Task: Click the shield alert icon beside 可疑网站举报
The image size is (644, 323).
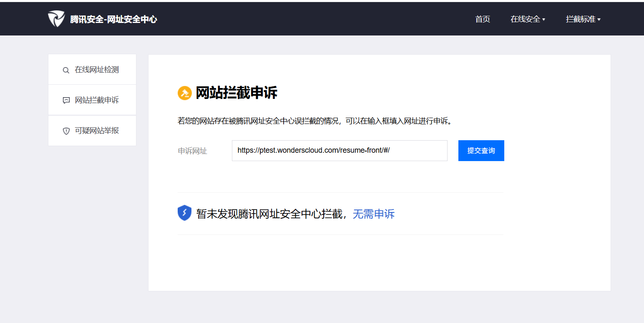Action: pos(66,131)
